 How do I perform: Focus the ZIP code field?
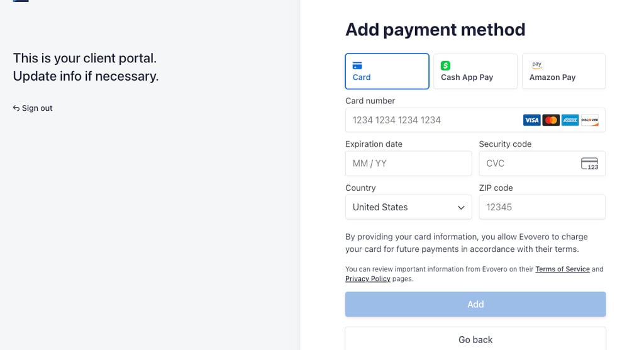(x=541, y=207)
